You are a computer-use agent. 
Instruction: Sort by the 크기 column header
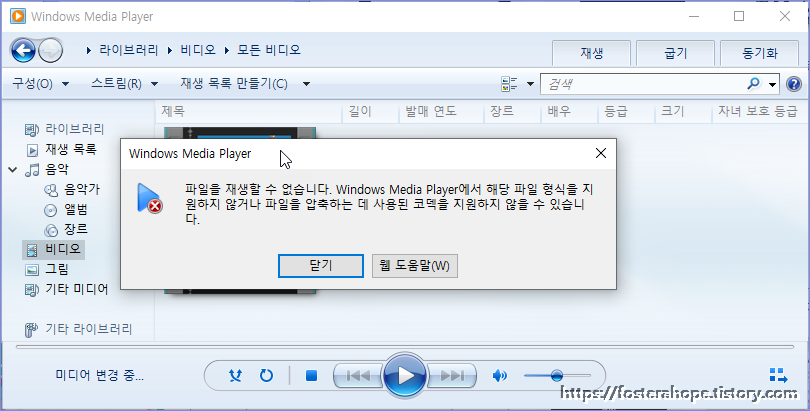(x=683, y=112)
